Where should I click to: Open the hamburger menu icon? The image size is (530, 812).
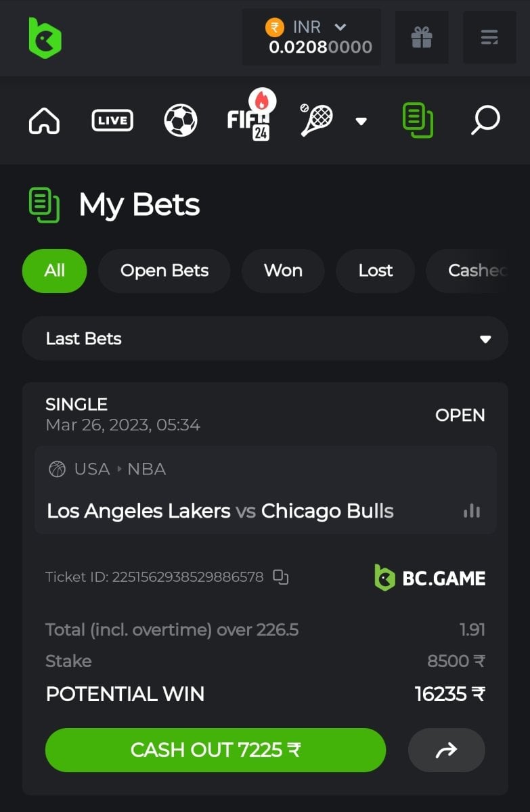coord(489,37)
